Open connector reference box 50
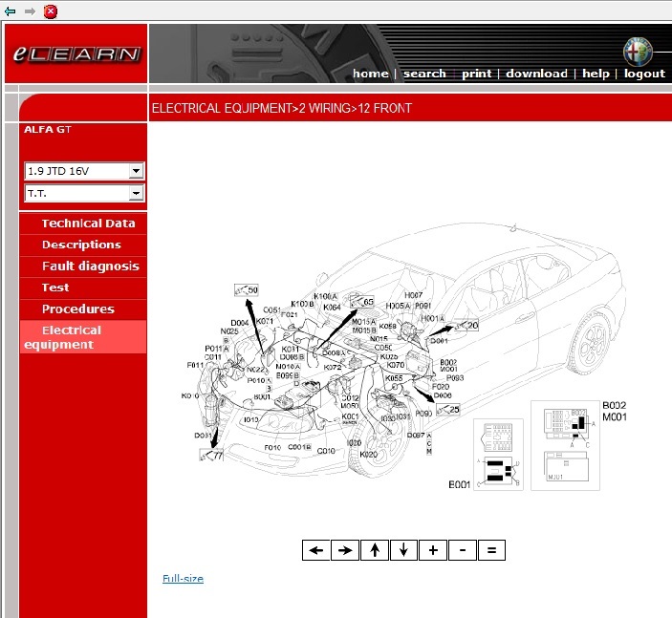Screen dimensions: 672x618 tap(247, 290)
